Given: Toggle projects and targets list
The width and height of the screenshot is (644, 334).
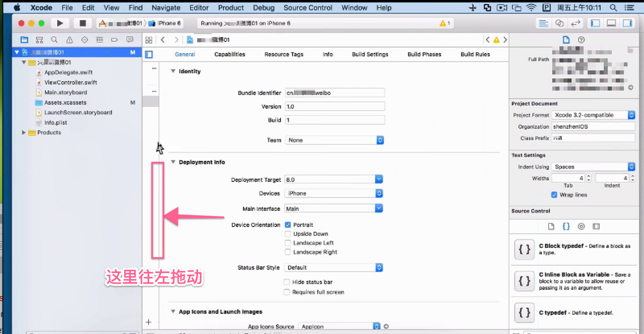Looking at the screenshot, I should pyautogui.click(x=149, y=54).
